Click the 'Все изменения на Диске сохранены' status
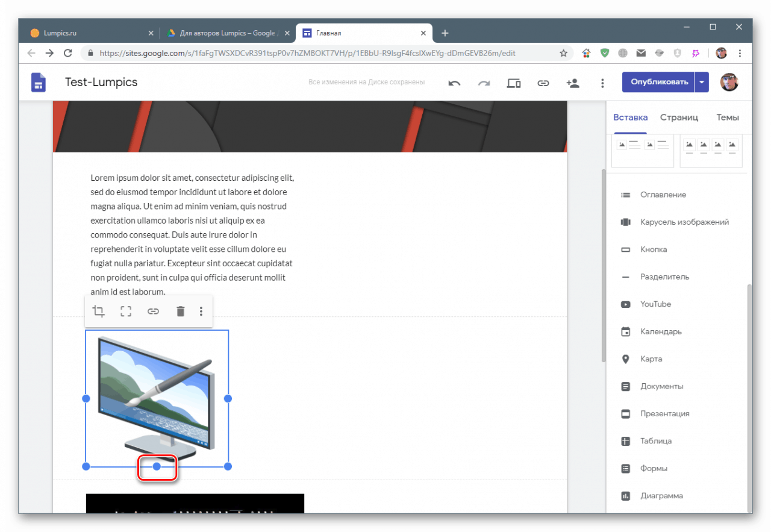This screenshot has height=532, width=771. click(366, 82)
